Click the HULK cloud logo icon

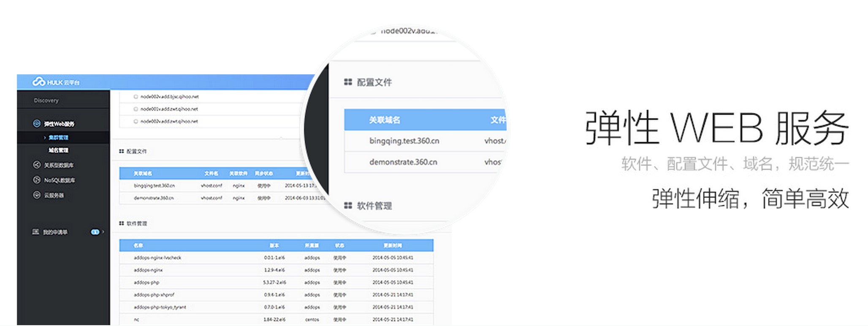coord(38,81)
